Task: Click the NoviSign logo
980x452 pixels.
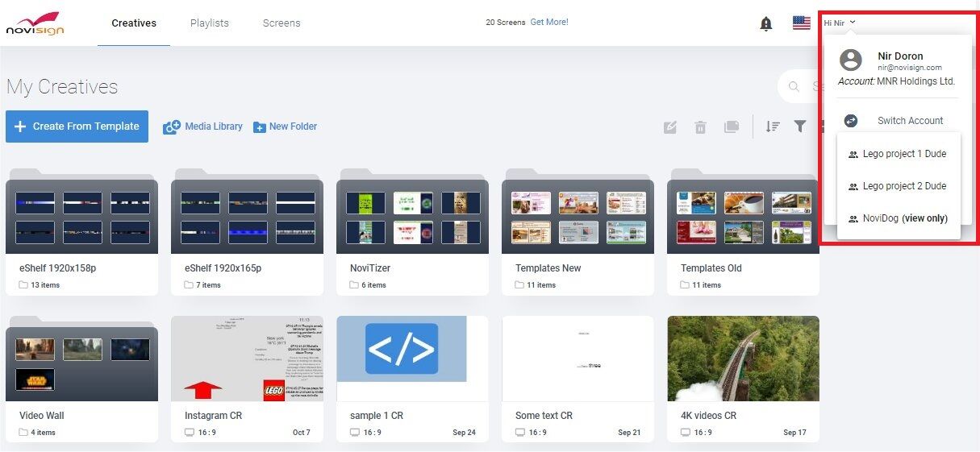Action: pyautogui.click(x=35, y=23)
